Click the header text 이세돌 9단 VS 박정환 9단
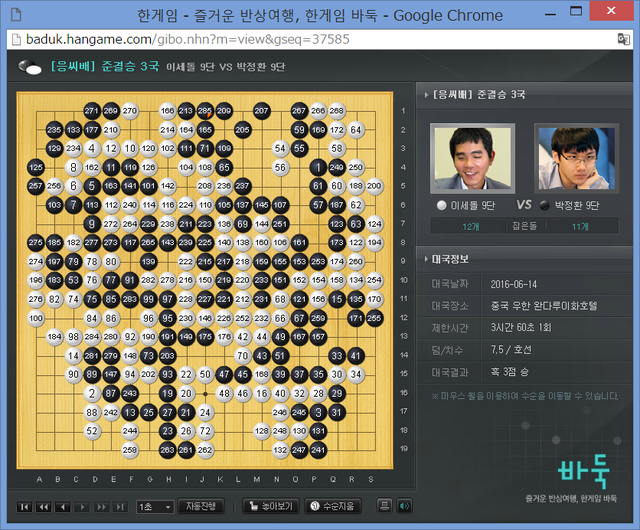 pos(226,67)
